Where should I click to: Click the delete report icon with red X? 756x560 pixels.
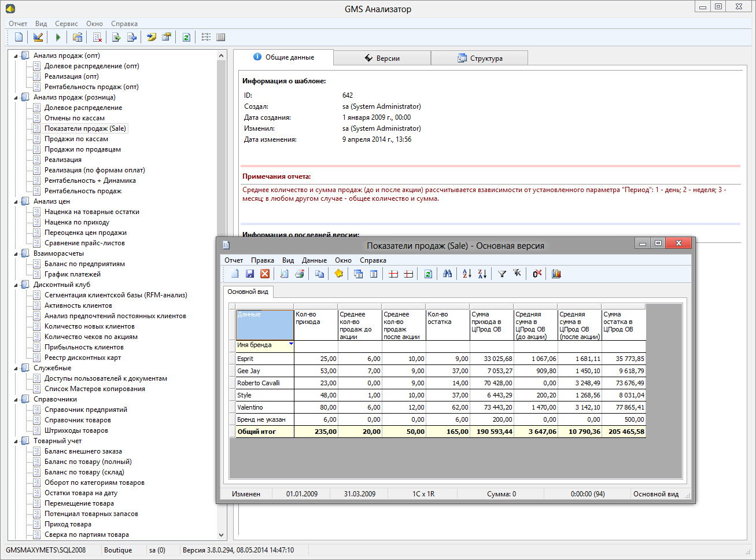tap(97, 37)
